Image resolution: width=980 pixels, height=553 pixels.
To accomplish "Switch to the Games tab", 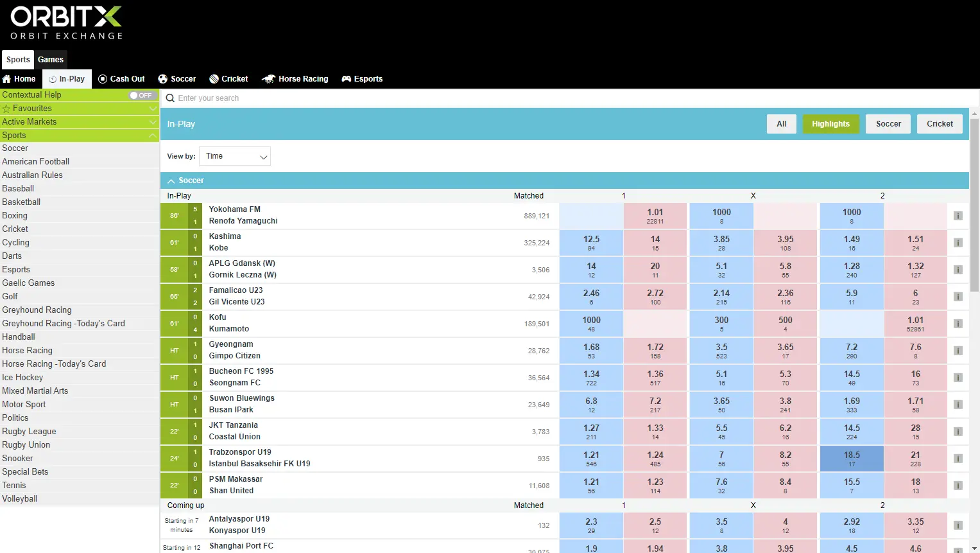I will [x=51, y=60].
